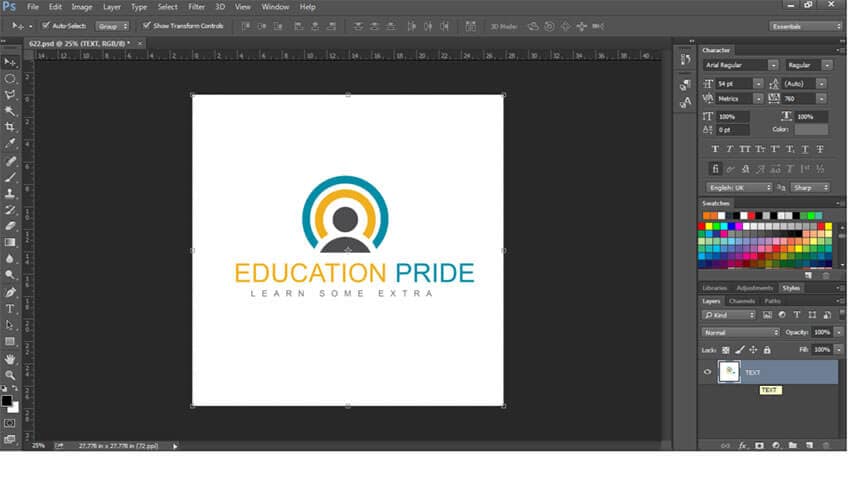850x478 pixels.
Task: Click Add layer mask icon
Action: click(x=759, y=445)
